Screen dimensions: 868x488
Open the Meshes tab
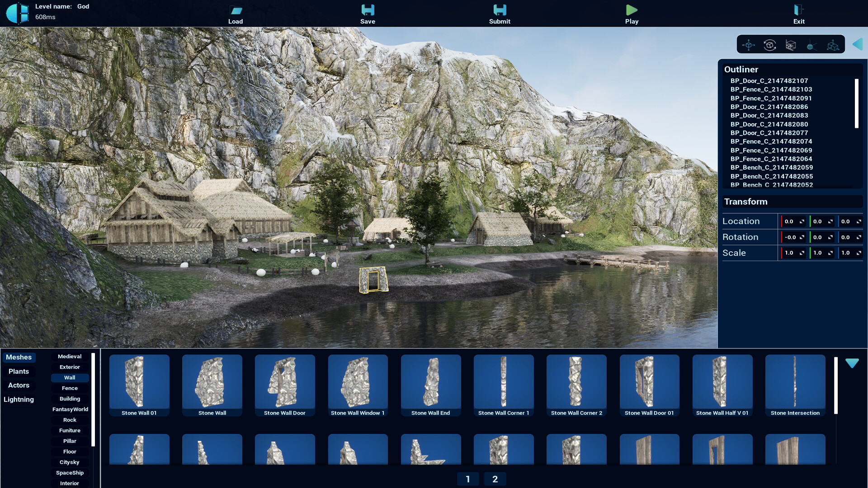[x=19, y=357]
